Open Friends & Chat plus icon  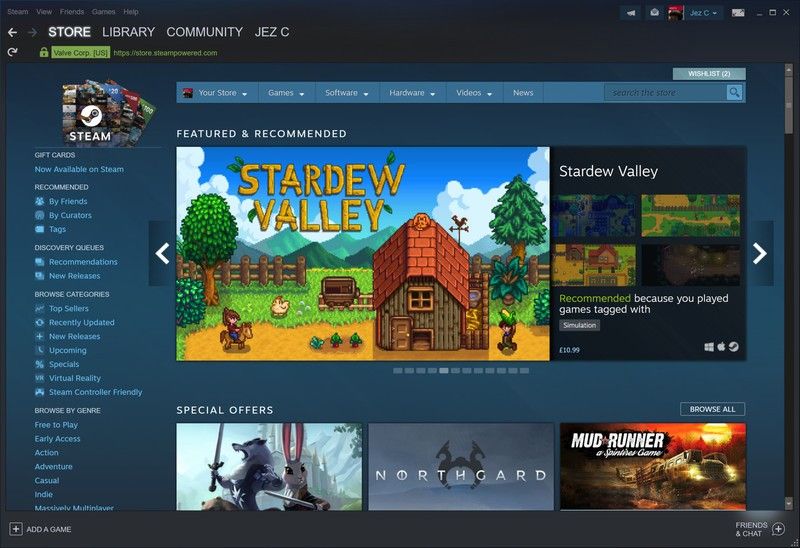pos(778,529)
